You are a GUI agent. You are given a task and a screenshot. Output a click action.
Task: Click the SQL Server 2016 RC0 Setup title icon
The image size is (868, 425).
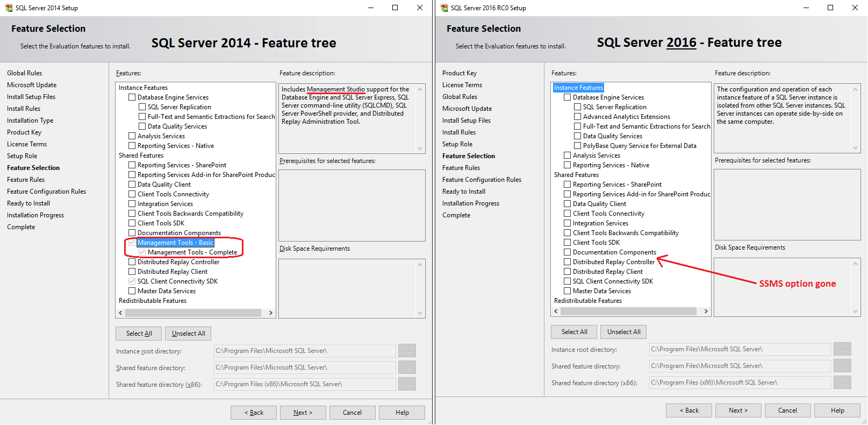pos(444,8)
